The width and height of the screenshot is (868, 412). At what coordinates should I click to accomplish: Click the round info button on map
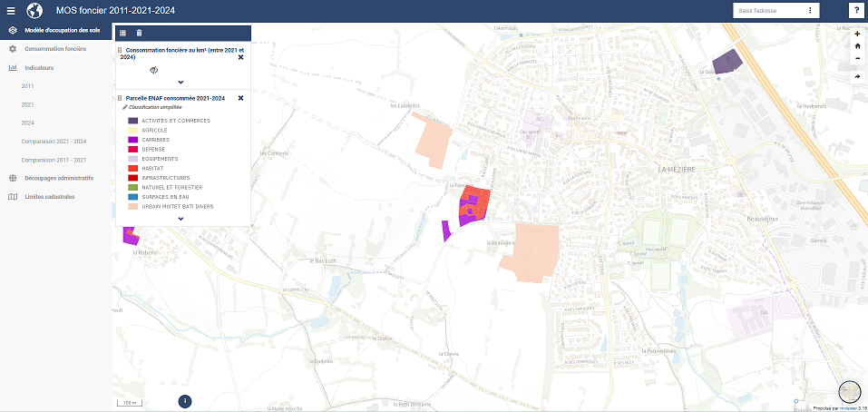click(x=185, y=400)
